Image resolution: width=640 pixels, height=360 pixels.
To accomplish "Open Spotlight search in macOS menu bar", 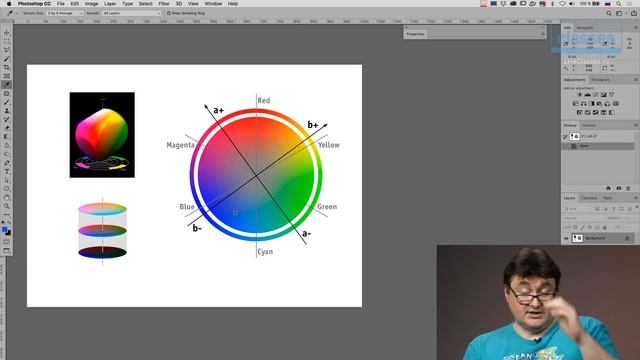I will click(x=619, y=4).
